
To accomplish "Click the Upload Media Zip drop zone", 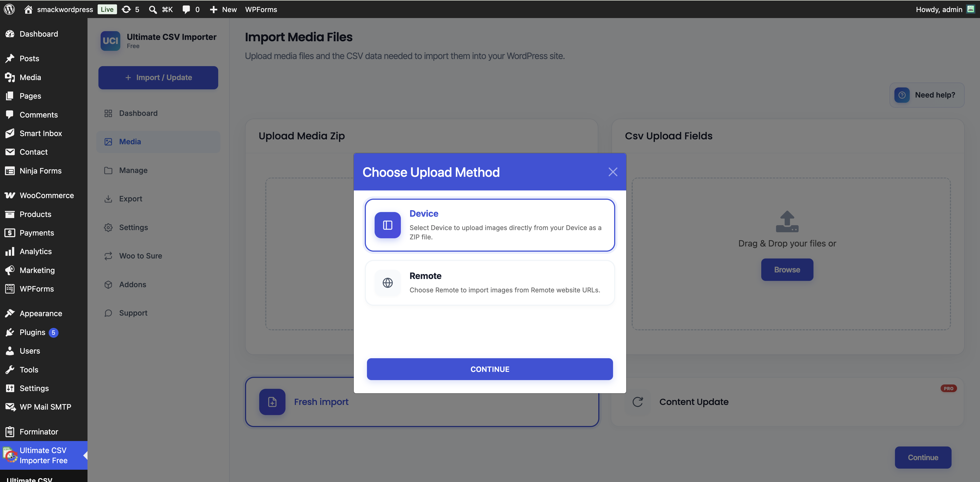I will [x=310, y=254].
